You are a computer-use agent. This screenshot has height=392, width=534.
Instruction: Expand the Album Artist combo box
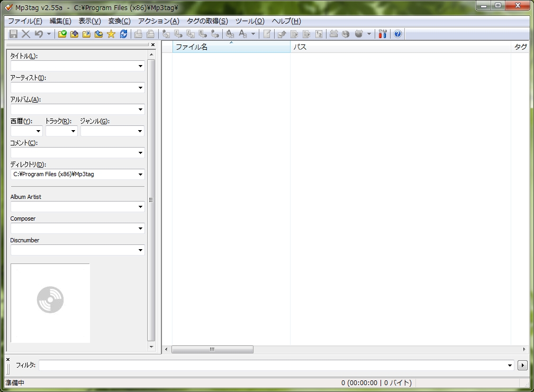pos(140,207)
